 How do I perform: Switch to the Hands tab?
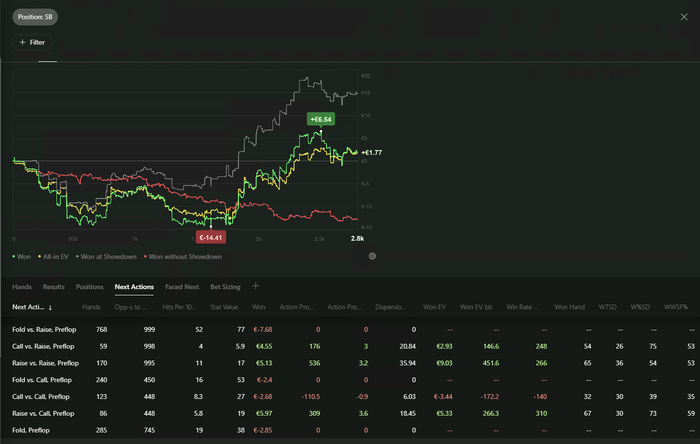[x=22, y=287]
